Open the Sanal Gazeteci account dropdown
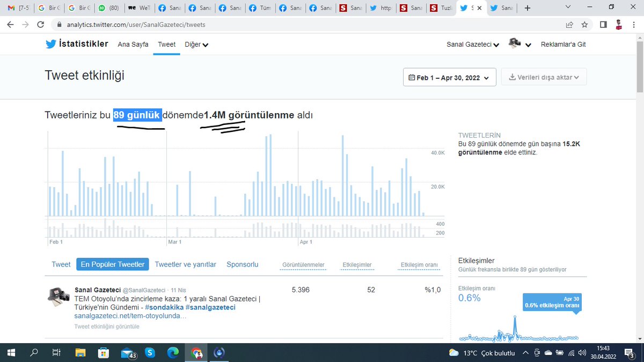 473,45
